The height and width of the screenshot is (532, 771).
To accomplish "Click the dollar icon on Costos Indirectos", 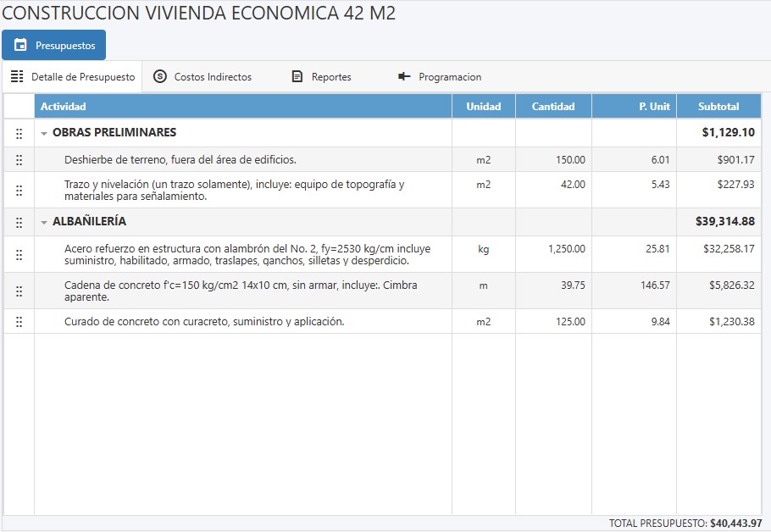I will [160, 77].
